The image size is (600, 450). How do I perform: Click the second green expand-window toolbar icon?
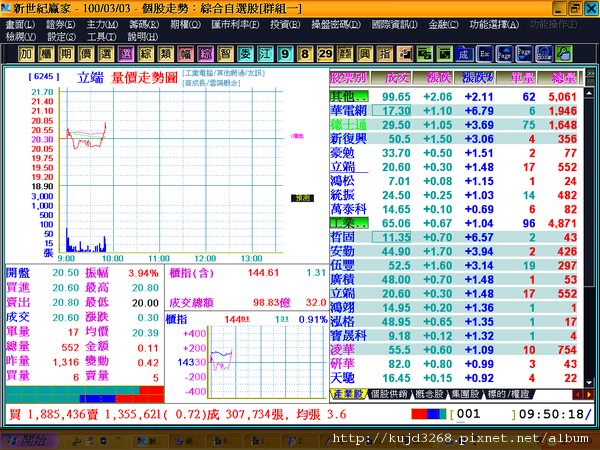point(444,54)
